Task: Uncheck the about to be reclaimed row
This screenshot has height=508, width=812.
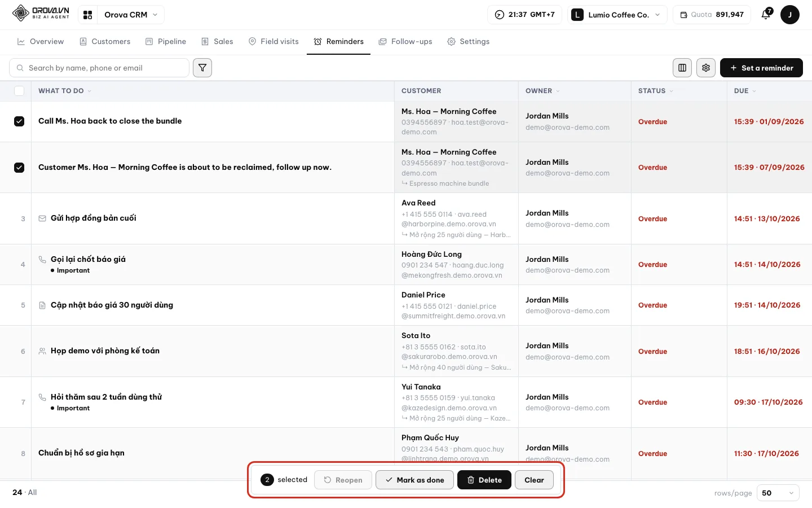Action: (x=19, y=168)
